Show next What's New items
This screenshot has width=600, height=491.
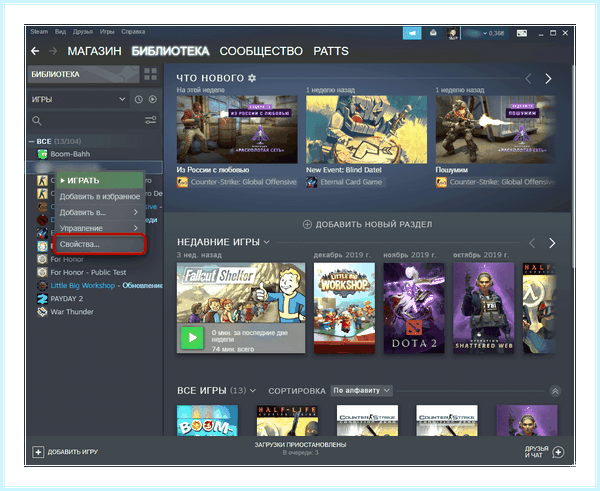pyautogui.click(x=548, y=79)
